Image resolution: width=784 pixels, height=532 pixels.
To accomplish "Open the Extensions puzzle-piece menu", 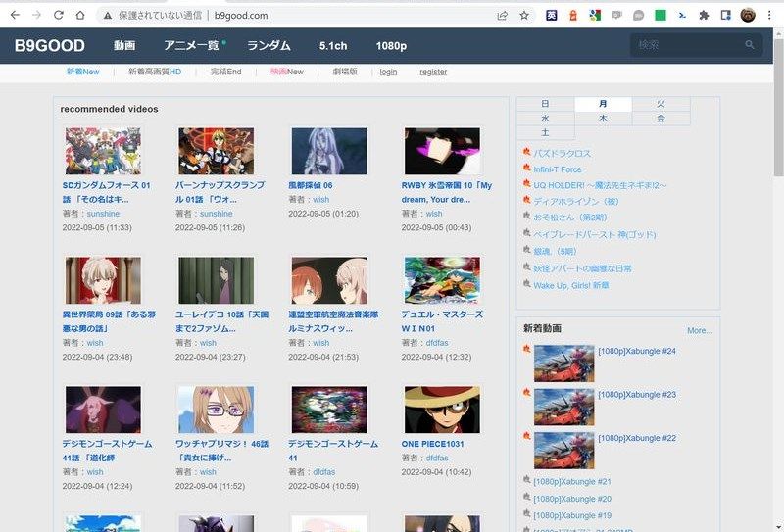I will [704, 16].
